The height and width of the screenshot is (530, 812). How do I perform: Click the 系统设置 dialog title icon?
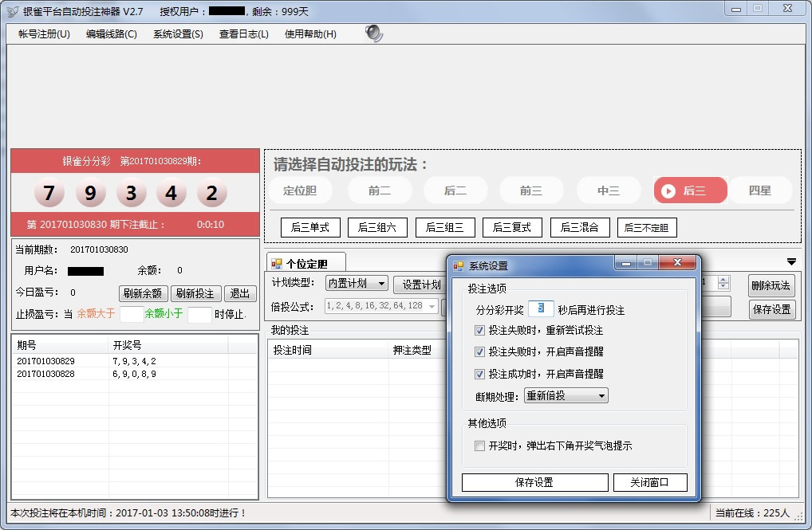459,265
